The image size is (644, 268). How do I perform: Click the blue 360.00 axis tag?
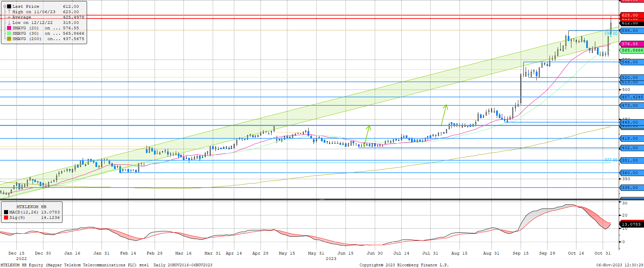[x=631, y=173]
